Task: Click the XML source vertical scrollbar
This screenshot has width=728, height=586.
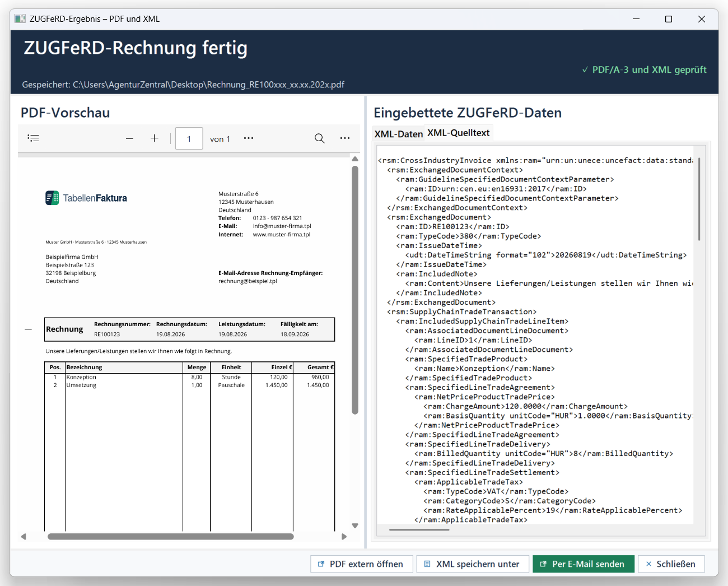Action: coord(699,199)
